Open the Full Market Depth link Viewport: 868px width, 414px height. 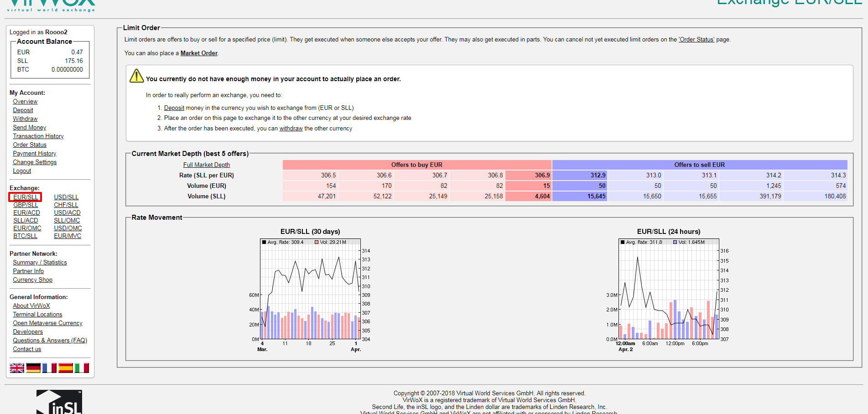207,165
